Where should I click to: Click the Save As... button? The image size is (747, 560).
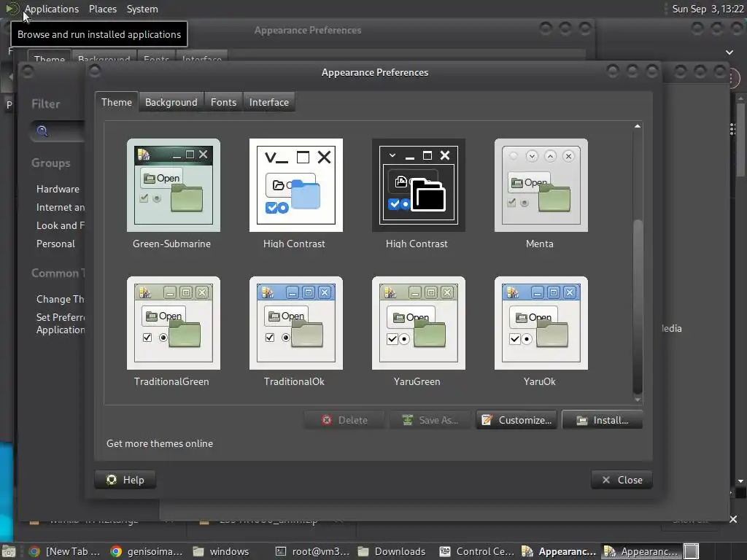point(430,420)
